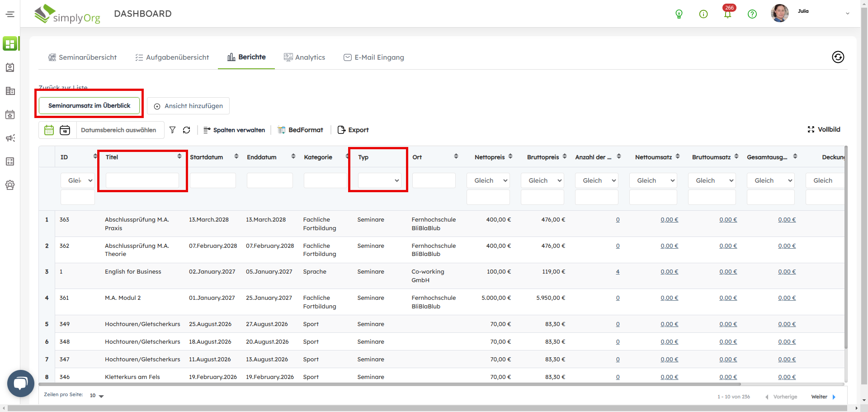The width and height of the screenshot is (868, 412).
Task: Click the lightbulb ideas icon
Action: (679, 14)
